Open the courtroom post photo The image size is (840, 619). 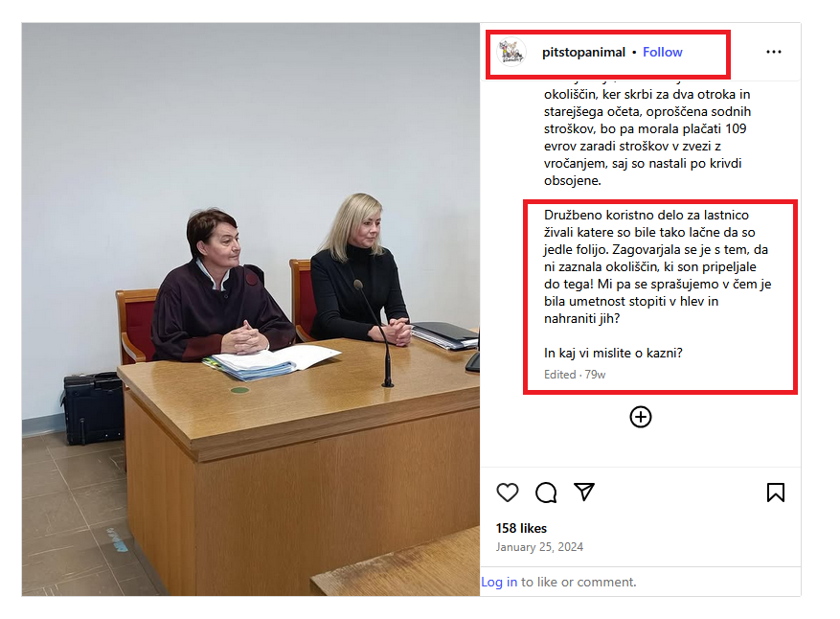pos(251,309)
